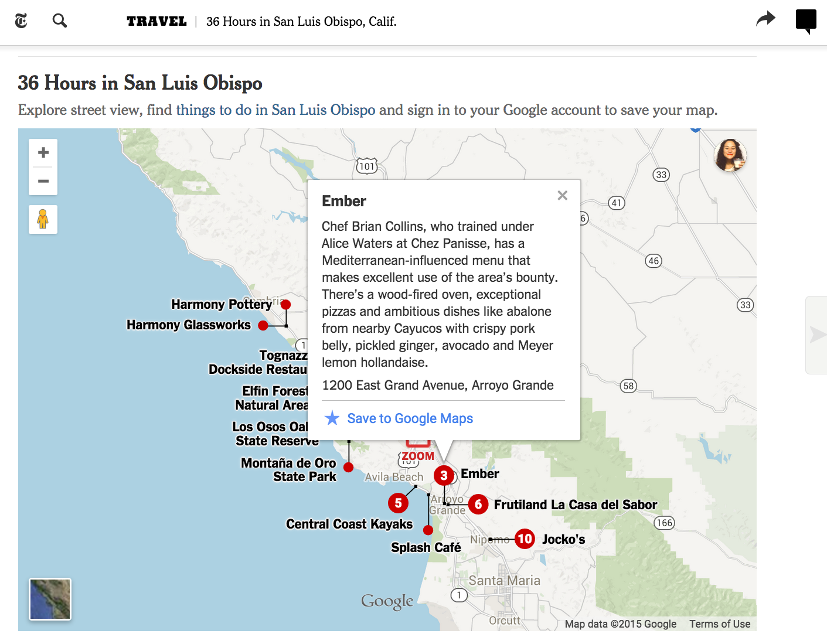Viewport: 827px width, 644px height.
Task: Select map marker number 5
Action: click(398, 503)
